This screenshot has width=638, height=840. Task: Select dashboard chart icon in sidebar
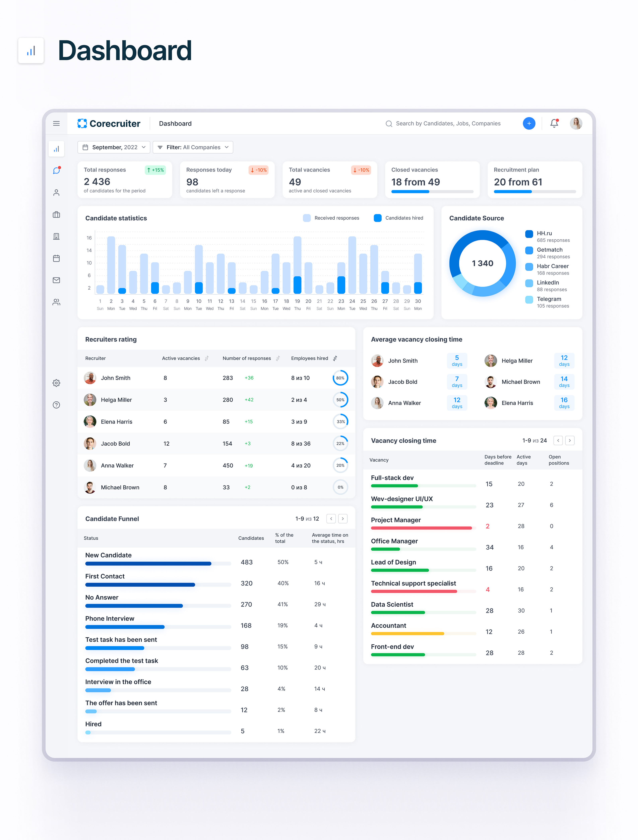56,149
